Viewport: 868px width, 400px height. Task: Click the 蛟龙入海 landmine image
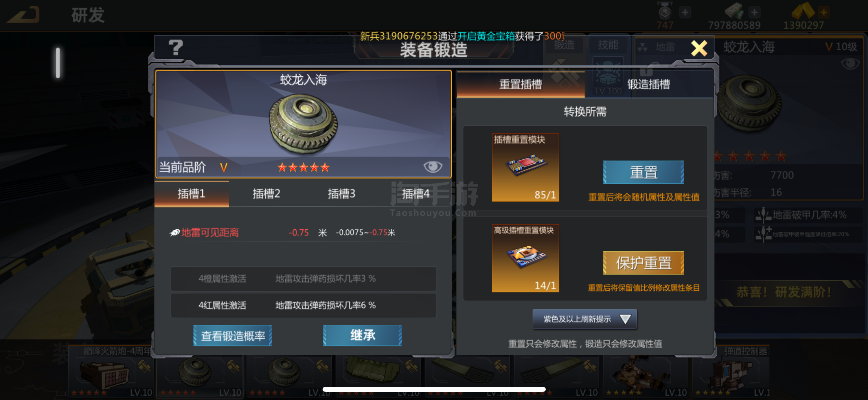pyautogui.click(x=303, y=124)
